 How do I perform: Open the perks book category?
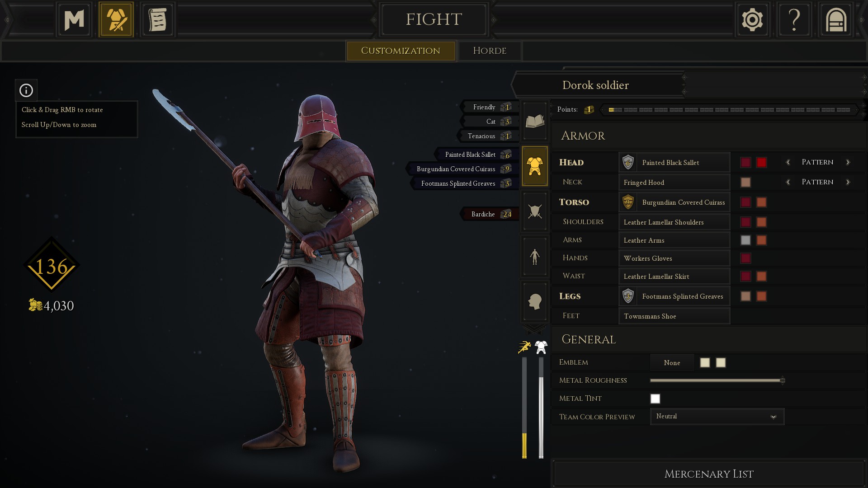pos(535,121)
